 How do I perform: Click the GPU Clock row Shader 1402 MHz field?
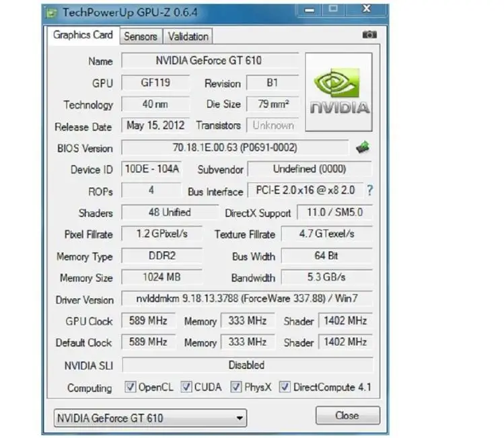[x=345, y=320]
